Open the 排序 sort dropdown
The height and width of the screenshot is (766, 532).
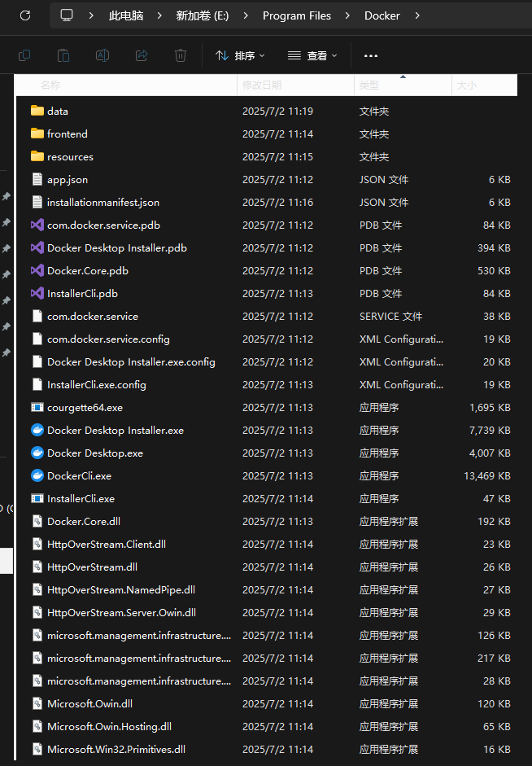tap(240, 55)
